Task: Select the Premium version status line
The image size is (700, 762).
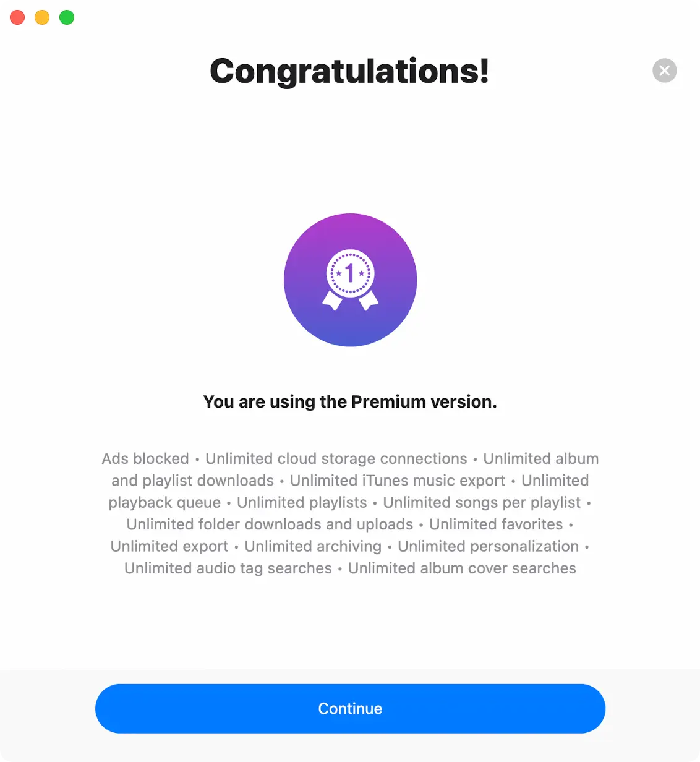Action: pos(350,401)
